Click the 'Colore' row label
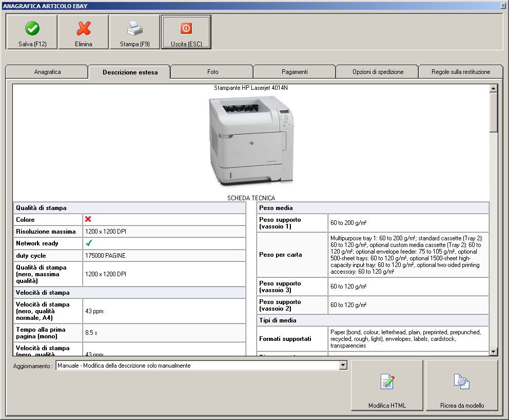The width and height of the screenshot is (509, 420). tap(25, 220)
